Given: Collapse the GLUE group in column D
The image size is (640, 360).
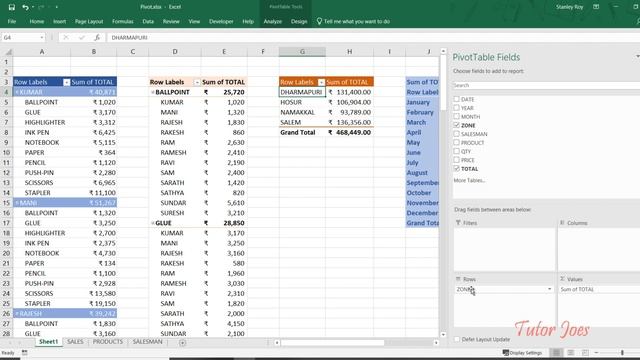Looking at the screenshot, I should [x=153, y=223].
